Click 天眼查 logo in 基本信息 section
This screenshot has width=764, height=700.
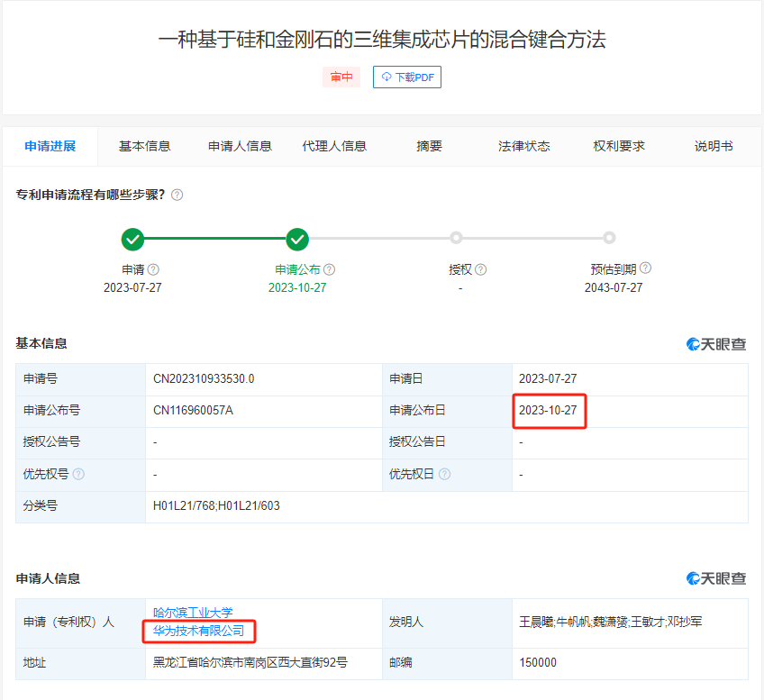click(x=717, y=344)
